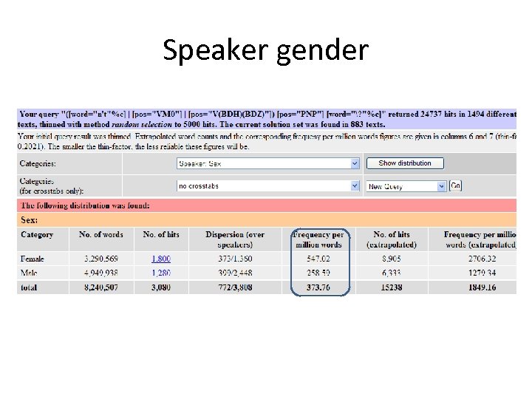The image size is (532, 399).
Task: Open the 1,280 hits link for Male
Action: (161, 273)
